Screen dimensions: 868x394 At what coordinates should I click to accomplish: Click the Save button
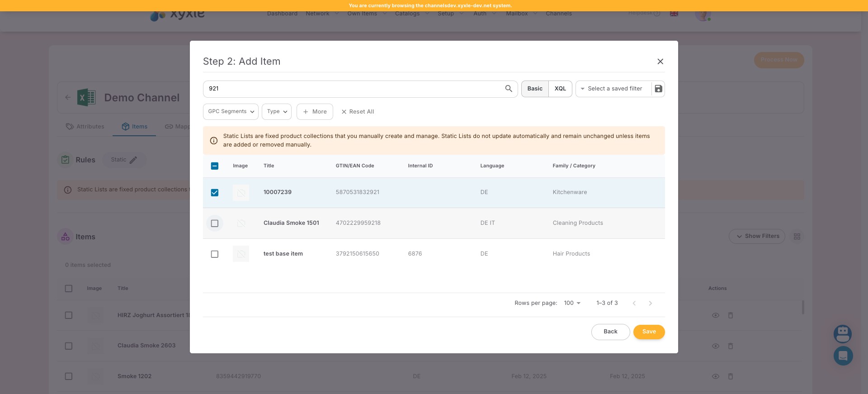649,332
